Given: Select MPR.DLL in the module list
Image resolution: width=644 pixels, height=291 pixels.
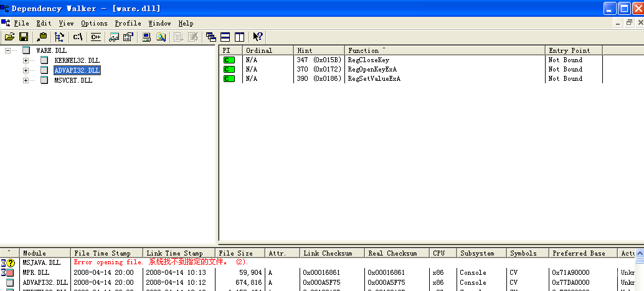Looking at the screenshot, I should [36, 272].
